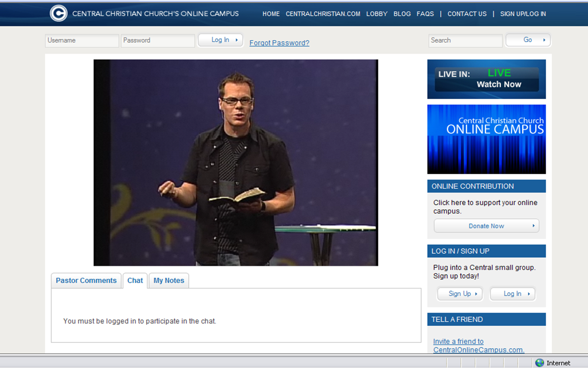Viewport: 588px width, 368px height.
Task: Click the Internet zone label in status bar
Action: [559, 363]
